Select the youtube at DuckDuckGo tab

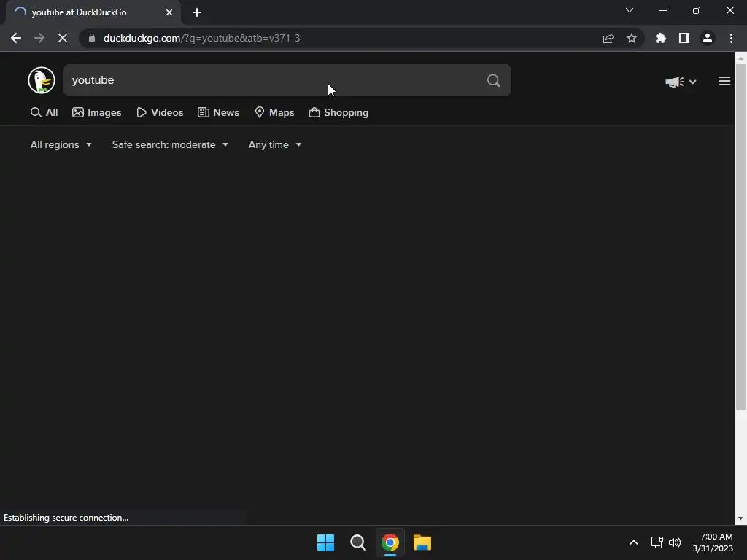[93, 12]
